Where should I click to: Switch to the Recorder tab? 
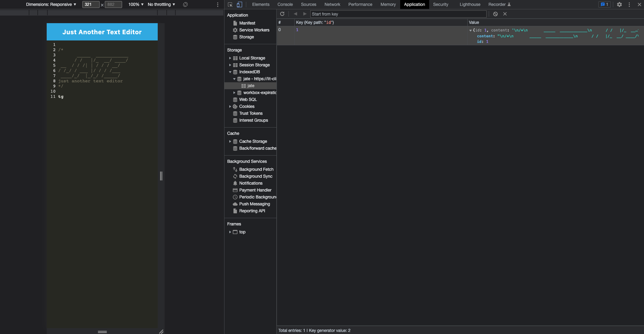point(499,4)
